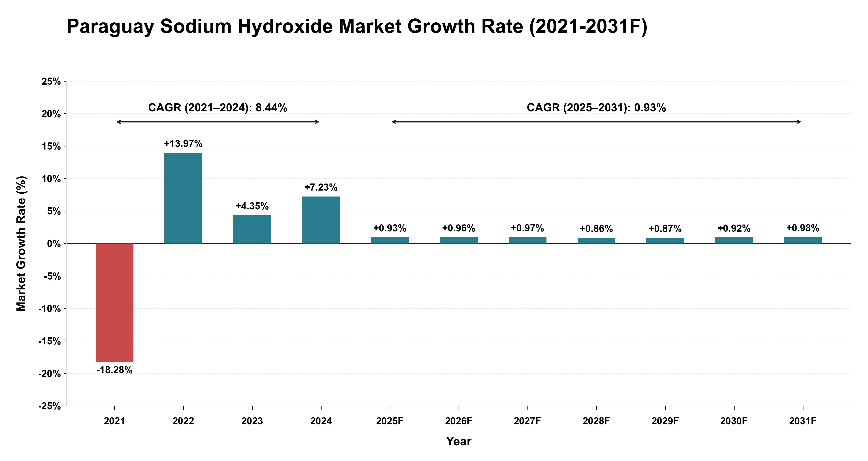The image size is (868, 461).
Task: Click the '-25%' y-axis tick label
Action: pos(50,406)
